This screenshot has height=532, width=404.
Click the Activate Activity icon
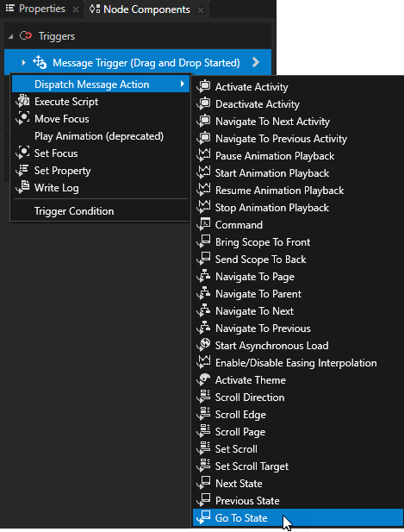coord(204,87)
